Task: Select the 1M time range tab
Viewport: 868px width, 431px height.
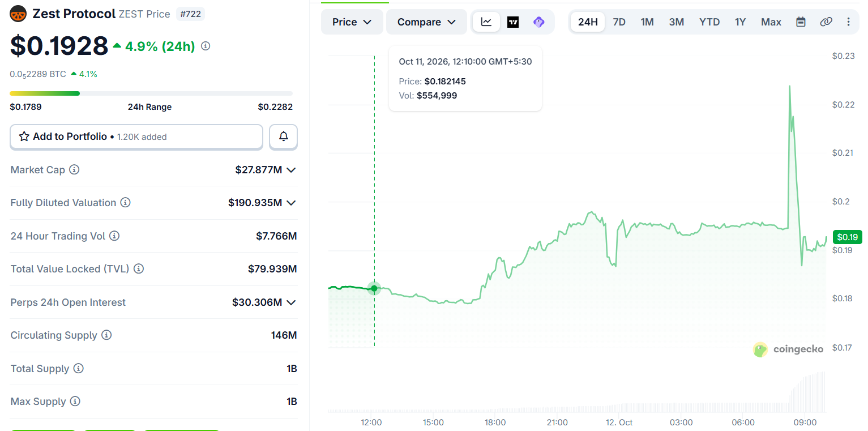Action: point(647,22)
